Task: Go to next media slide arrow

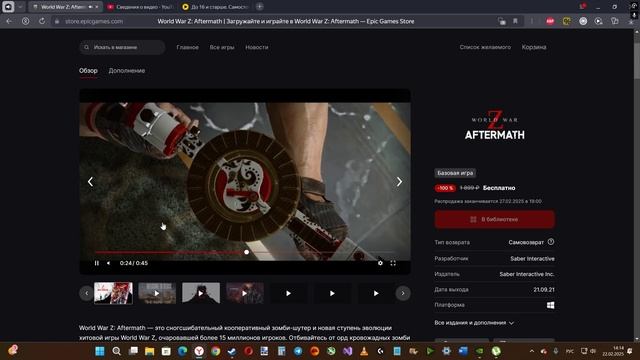Action: [x=399, y=182]
